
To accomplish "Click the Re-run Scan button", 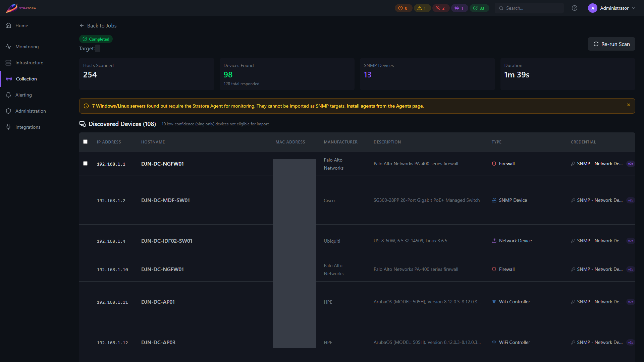I will coord(611,44).
